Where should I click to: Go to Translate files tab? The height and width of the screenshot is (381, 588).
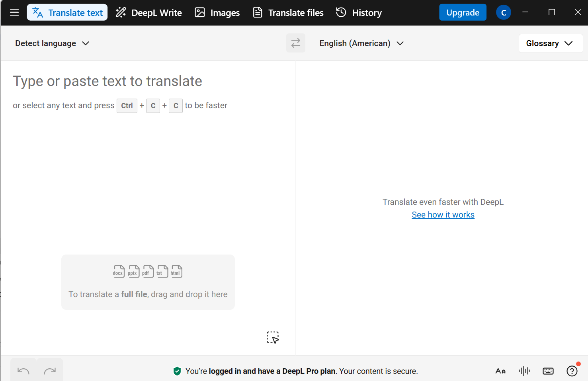point(289,12)
